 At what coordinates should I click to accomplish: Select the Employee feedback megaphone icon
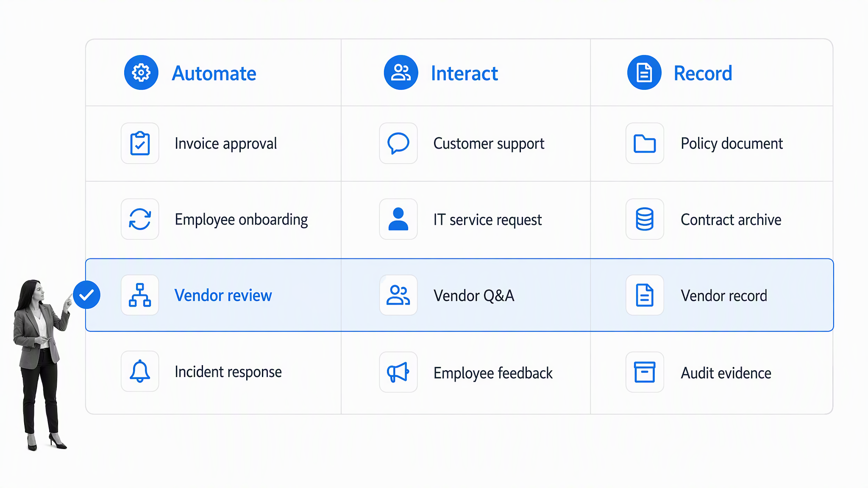398,372
